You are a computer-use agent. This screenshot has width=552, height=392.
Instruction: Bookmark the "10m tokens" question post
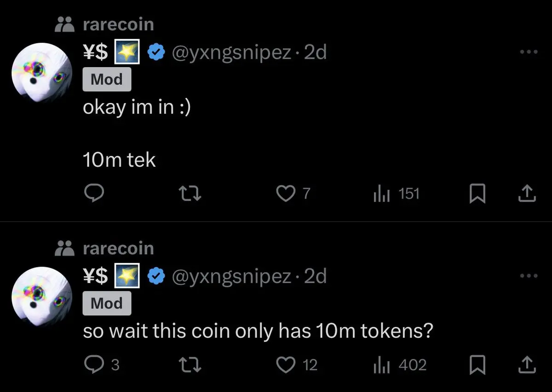[x=477, y=365]
